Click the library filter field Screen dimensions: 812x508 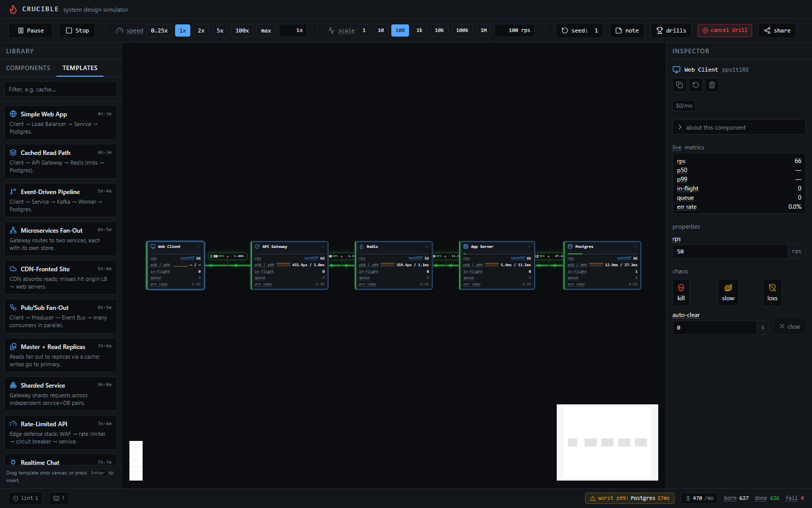point(60,89)
